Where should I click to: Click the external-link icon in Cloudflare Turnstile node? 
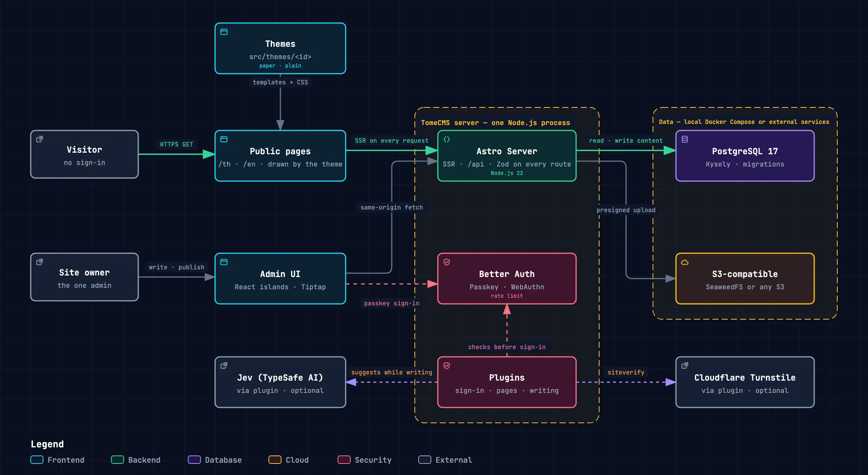coord(685,366)
